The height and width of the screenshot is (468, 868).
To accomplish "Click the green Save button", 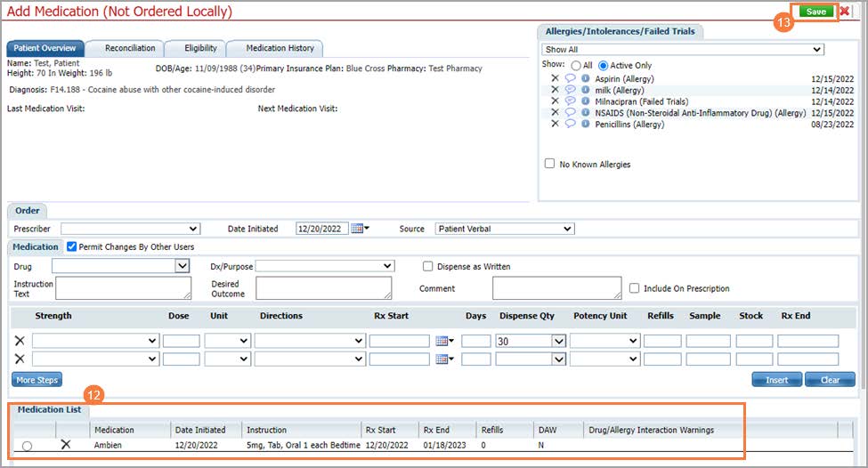I will click(816, 12).
